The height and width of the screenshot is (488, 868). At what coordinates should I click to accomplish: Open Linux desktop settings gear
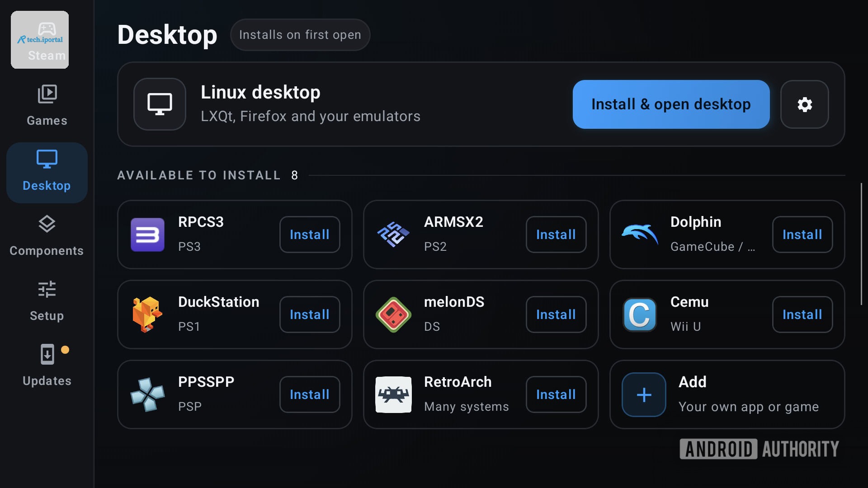pos(805,104)
